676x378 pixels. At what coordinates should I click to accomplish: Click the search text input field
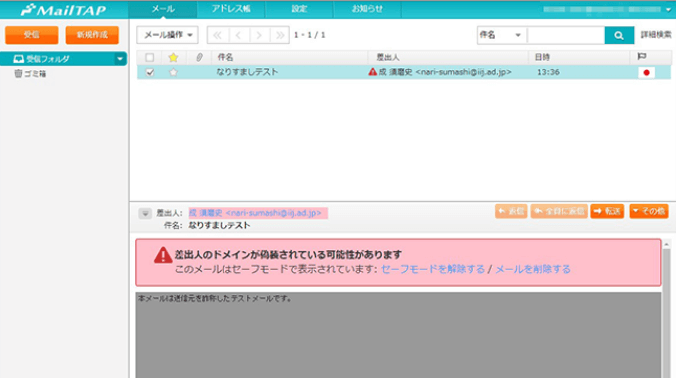coord(566,35)
